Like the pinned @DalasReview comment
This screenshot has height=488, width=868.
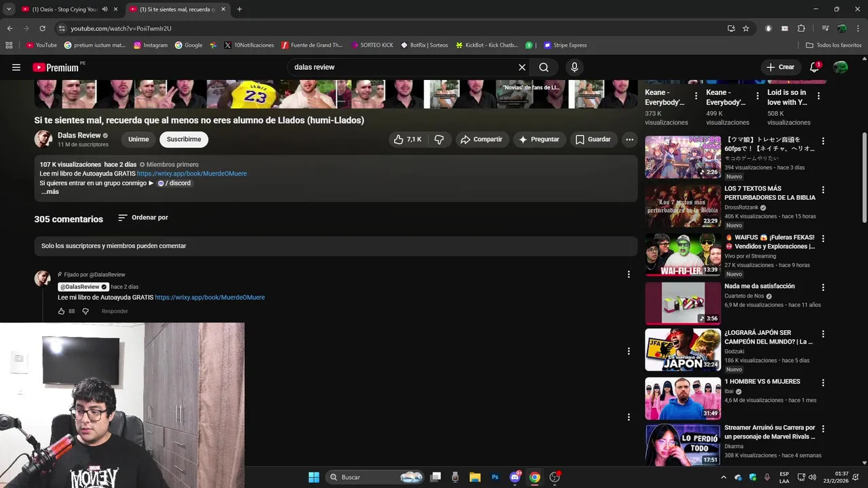click(x=61, y=311)
